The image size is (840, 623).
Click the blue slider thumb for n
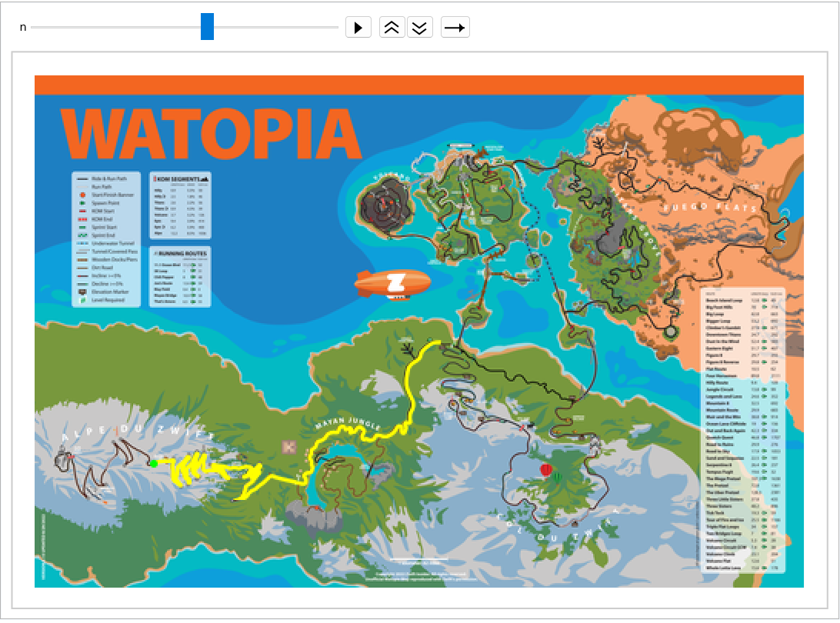207,26
